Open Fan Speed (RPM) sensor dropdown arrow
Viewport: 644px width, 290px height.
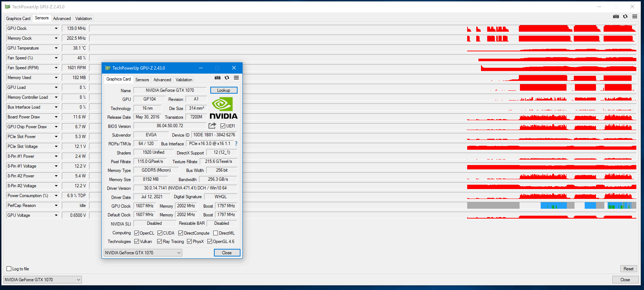[56, 68]
